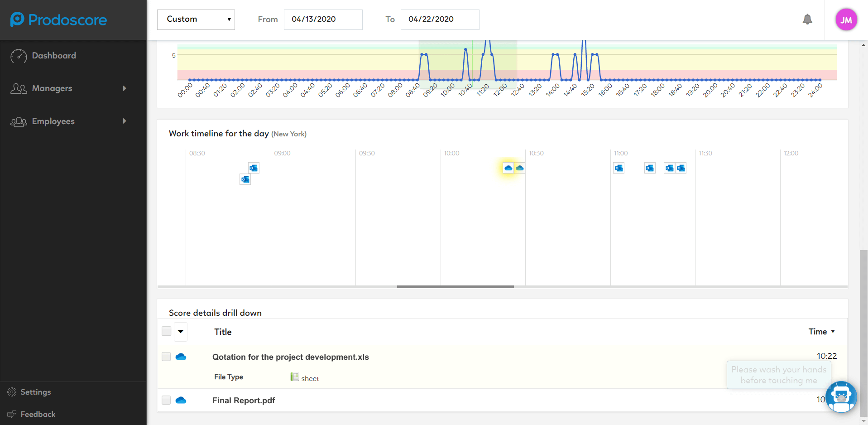Viewport: 868px width, 425px height.
Task: Click OneDrive icon on Qotation row
Action: click(181, 357)
